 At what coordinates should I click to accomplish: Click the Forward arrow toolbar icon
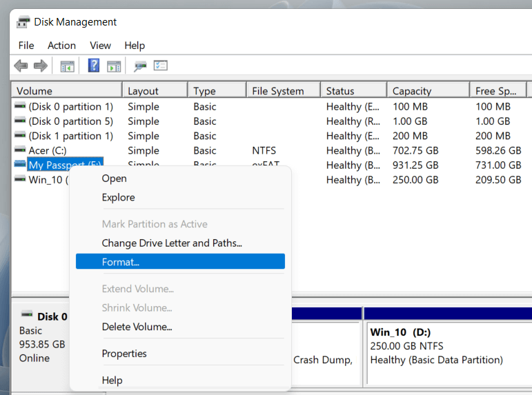[40, 66]
